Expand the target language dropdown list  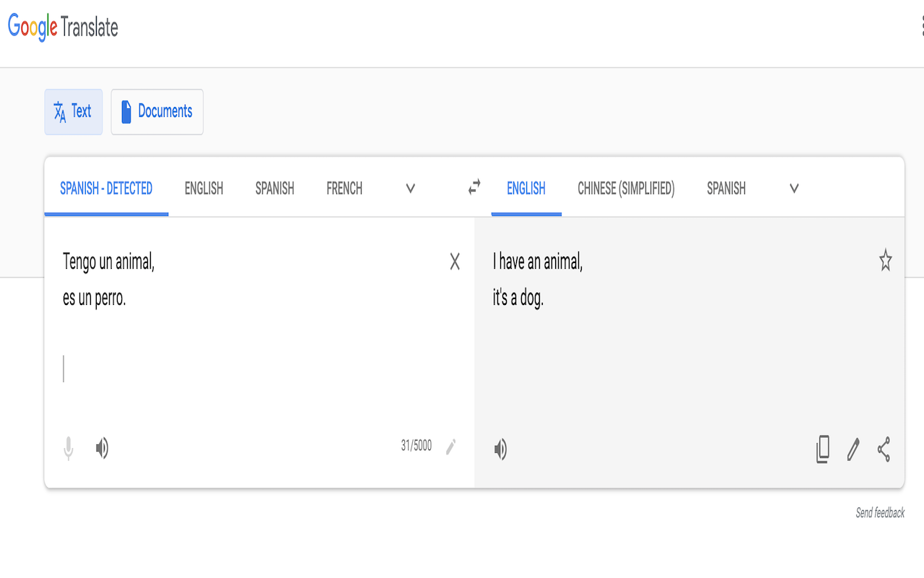(x=794, y=189)
